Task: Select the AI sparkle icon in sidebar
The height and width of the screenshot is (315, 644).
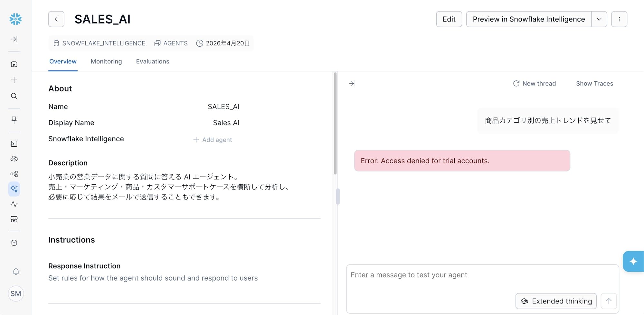Action: click(x=14, y=189)
